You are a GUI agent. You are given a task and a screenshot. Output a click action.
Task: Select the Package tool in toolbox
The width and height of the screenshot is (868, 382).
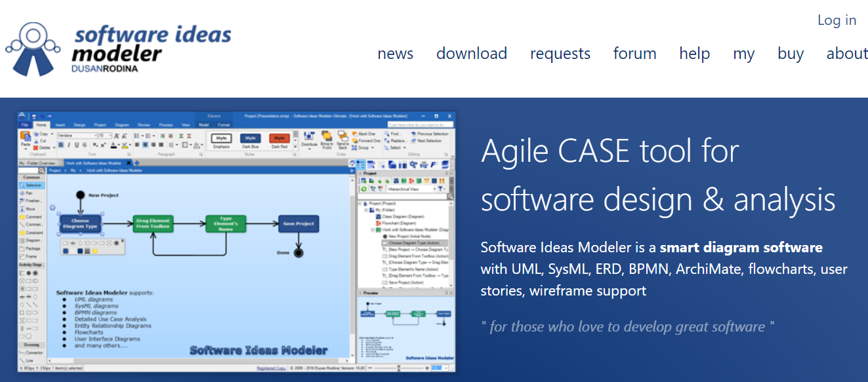(30, 248)
